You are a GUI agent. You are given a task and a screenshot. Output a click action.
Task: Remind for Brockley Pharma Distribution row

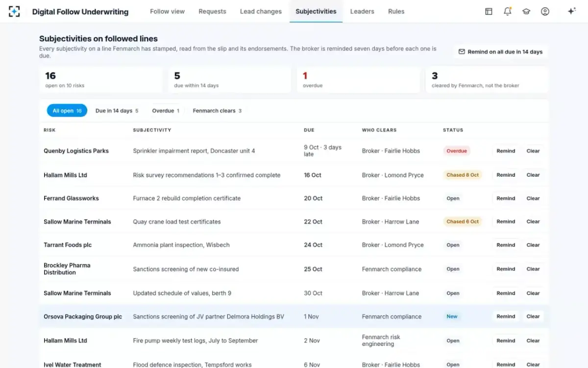coord(506,269)
